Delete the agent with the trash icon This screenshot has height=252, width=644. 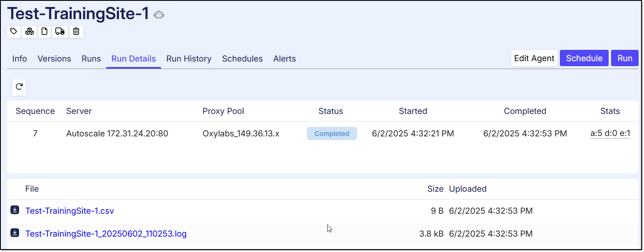(x=76, y=32)
